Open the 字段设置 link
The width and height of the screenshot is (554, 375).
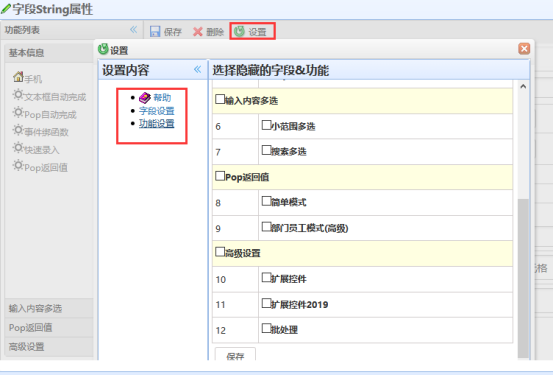[157, 111]
